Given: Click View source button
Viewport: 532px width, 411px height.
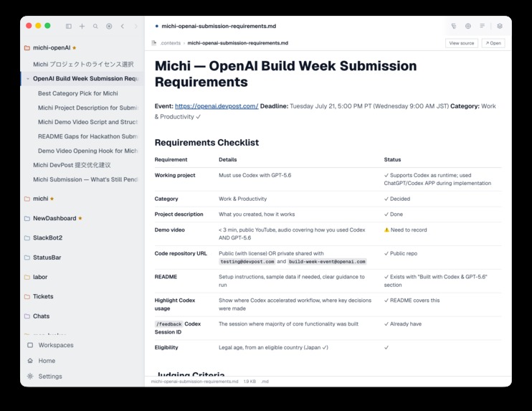Looking at the screenshot, I should (462, 43).
